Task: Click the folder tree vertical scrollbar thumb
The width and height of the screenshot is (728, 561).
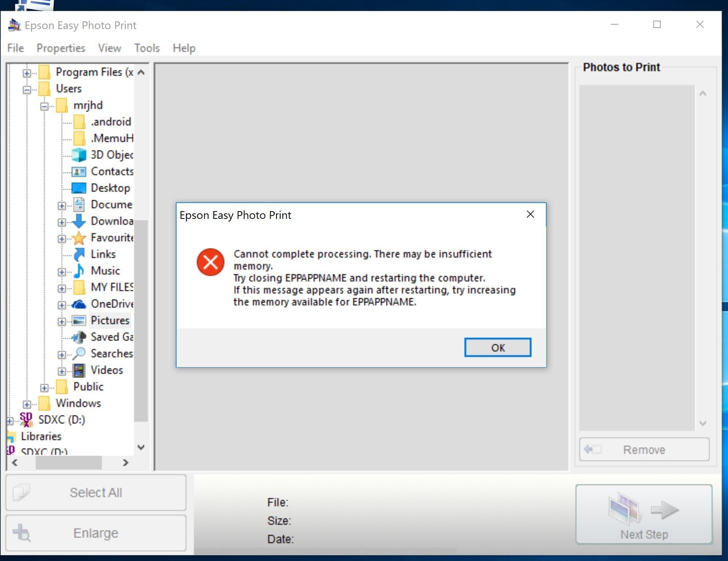Action: [141, 320]
